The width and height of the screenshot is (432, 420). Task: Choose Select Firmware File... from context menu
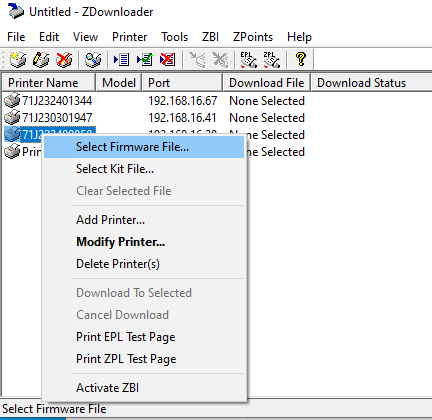pos(144,147)
